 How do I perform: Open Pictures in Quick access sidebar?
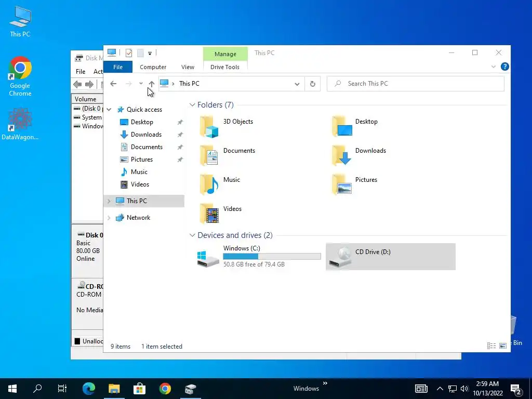pyautogui.click(x=142, y=159)
